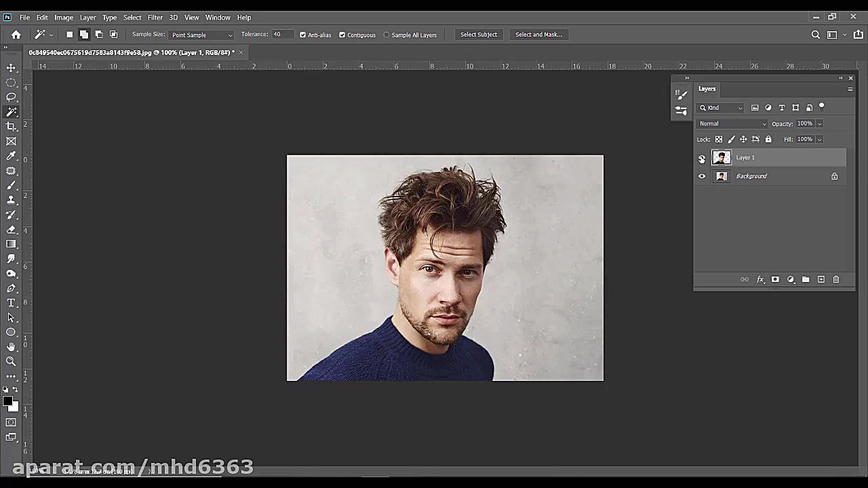Create a new layer in the Layers panel

(821, 279)
